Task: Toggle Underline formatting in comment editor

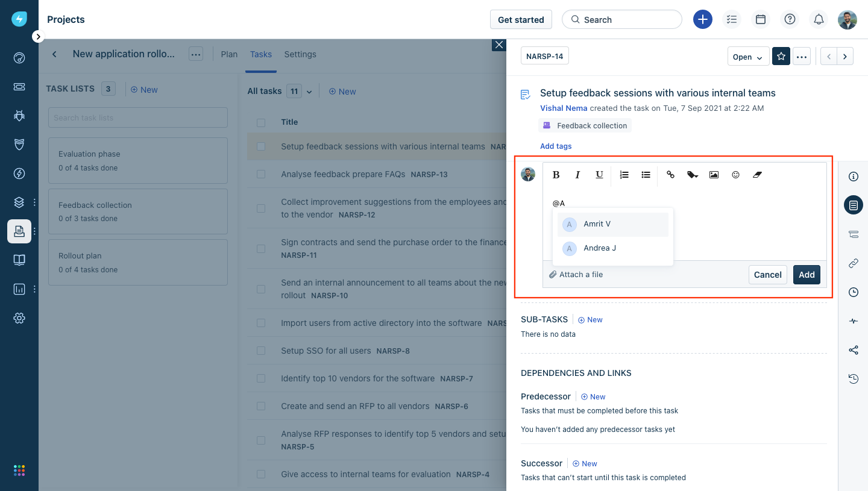Action: (599, 175)
